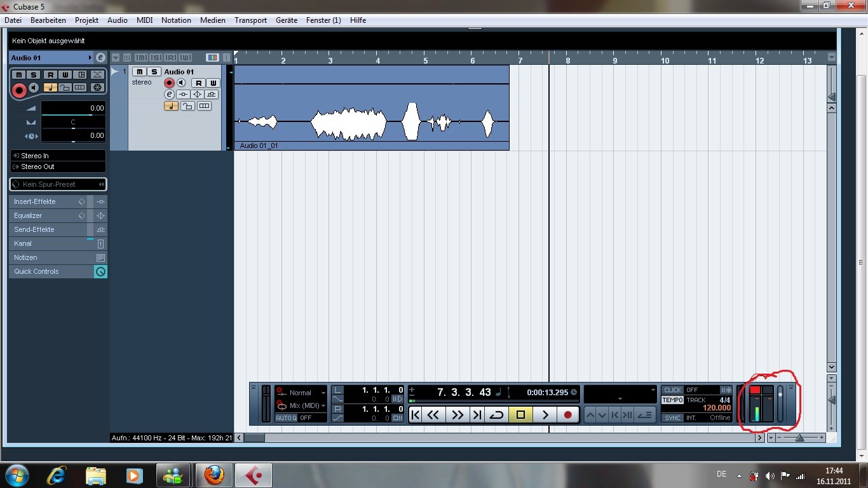Toggle musical time base note icon on track
The image size is (868, 488).
(x=171, y=106)
